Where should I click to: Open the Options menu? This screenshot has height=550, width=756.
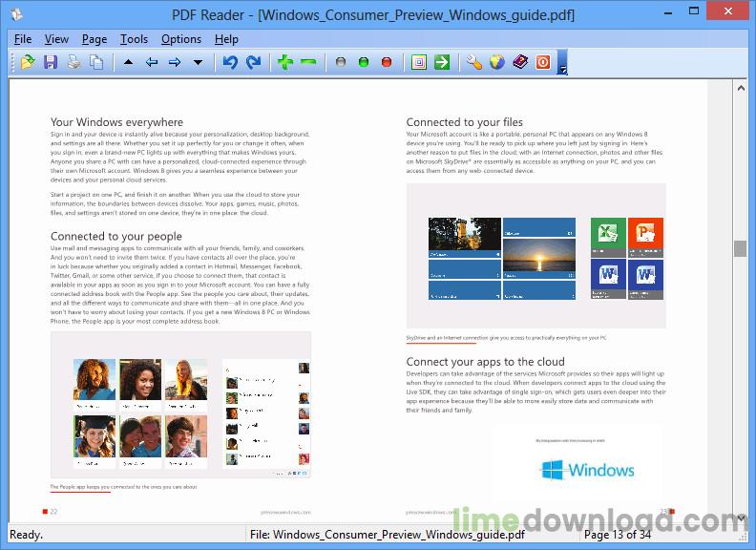click(181, 39)
